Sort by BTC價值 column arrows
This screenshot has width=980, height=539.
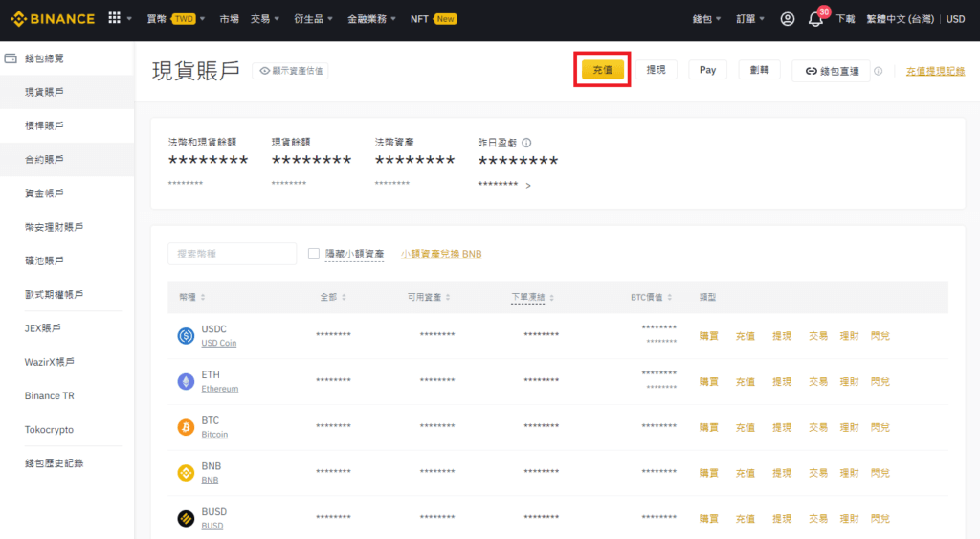[669, 297]
